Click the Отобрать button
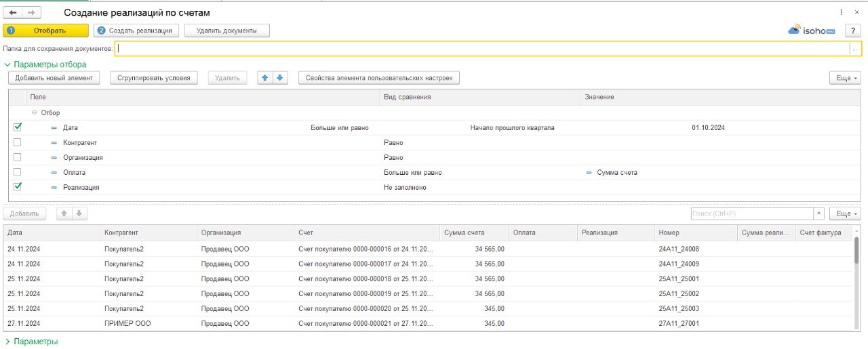Viewport: 868px width, 349px height. (x=46, y=30)
